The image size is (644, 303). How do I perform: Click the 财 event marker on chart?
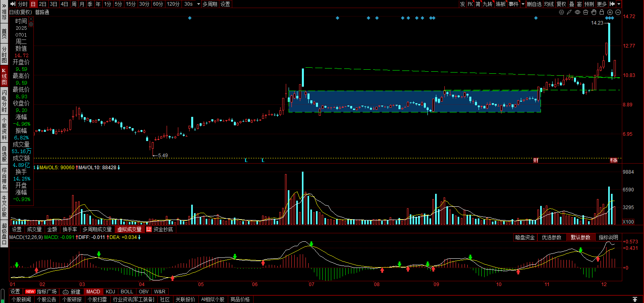point(536,160)
